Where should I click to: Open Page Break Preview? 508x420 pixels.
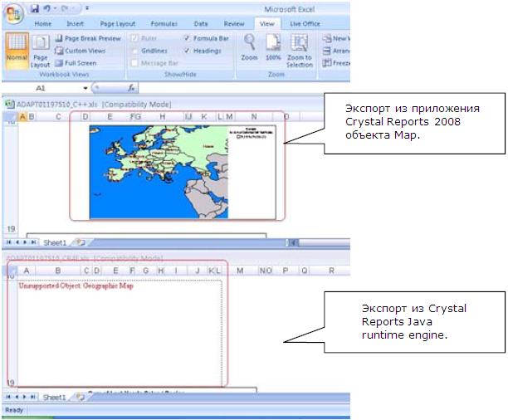coord(88,38)
